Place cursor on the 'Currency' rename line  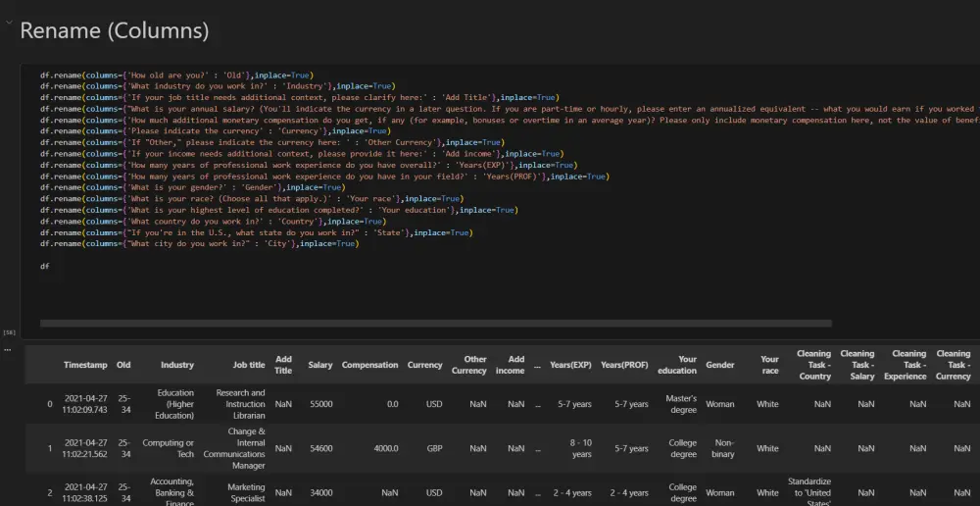215,131
